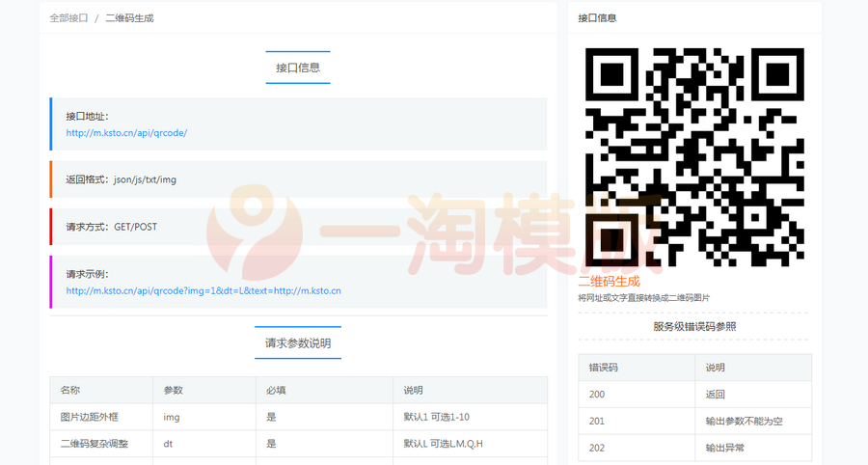This screenshot has width=868, height=465.
Task: Select the 输出参数不能为空 description cell
Action: [753, 422]
